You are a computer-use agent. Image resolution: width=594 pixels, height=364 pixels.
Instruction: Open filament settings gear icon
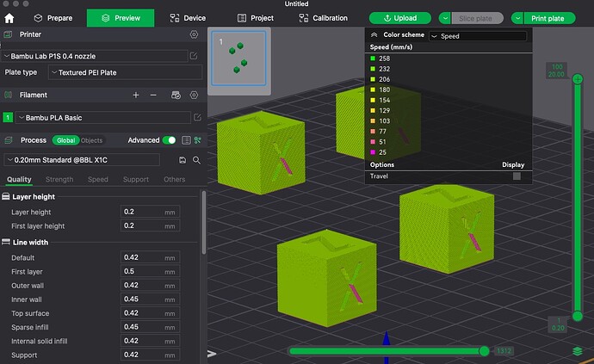(194, 95)
